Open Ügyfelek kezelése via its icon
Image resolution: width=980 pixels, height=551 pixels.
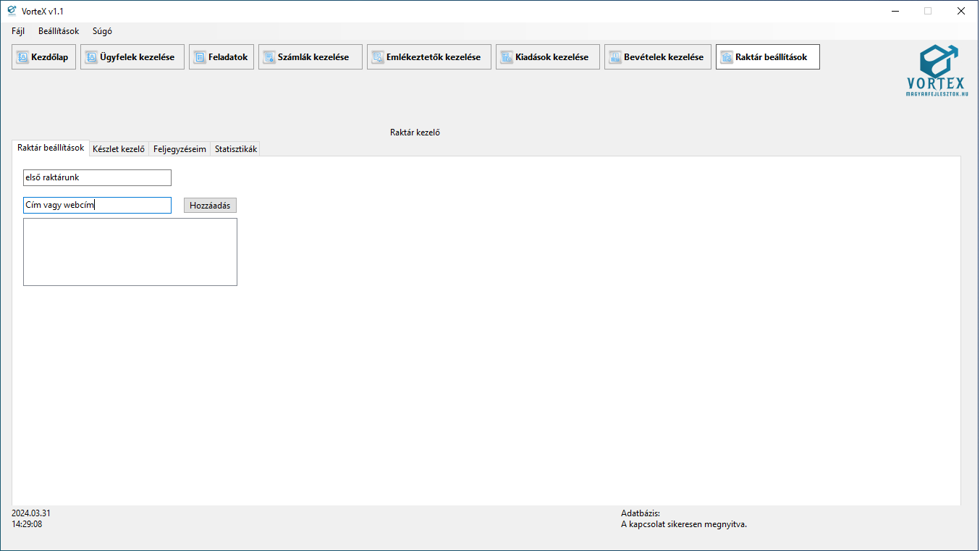91,57
